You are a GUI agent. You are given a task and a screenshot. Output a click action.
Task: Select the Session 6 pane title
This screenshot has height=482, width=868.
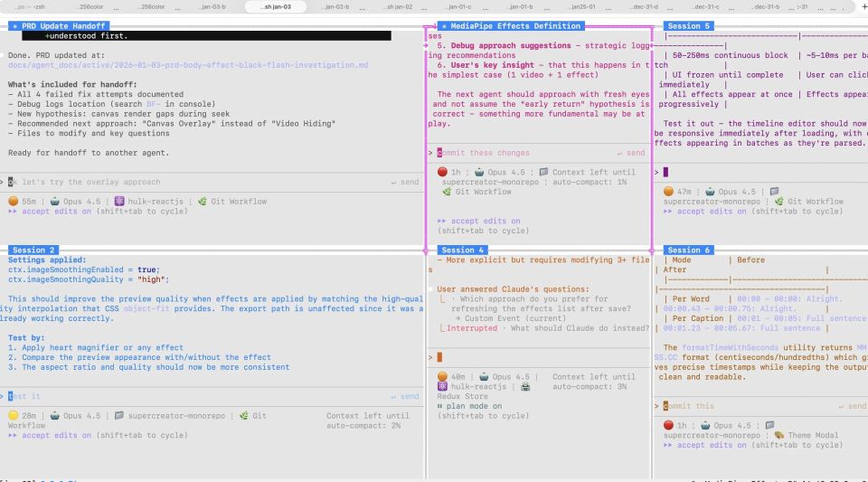pyautogui.click(x=689, y=250)
